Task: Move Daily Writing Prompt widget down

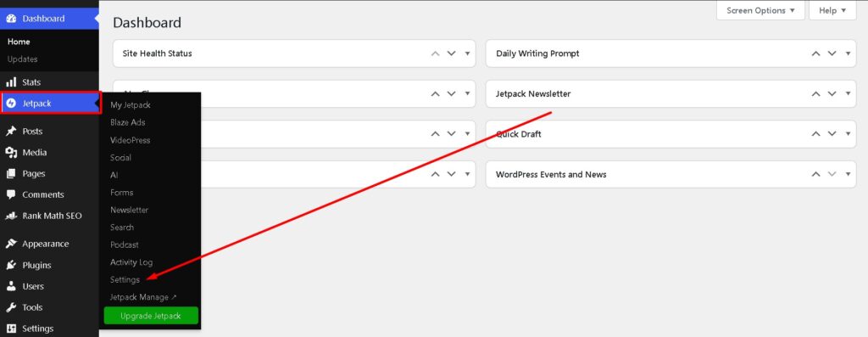Action: tap(832, 53)
